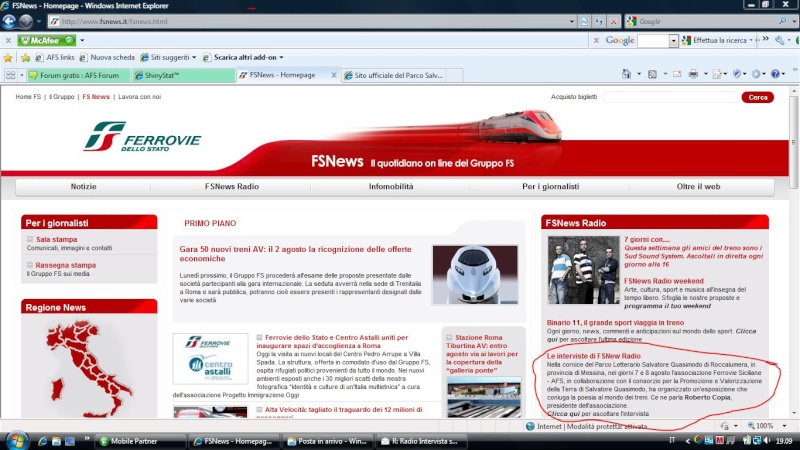Open the McAfee dropdown arrow
This screenshot has height=450, width=800.
click(x=82, y=40)
